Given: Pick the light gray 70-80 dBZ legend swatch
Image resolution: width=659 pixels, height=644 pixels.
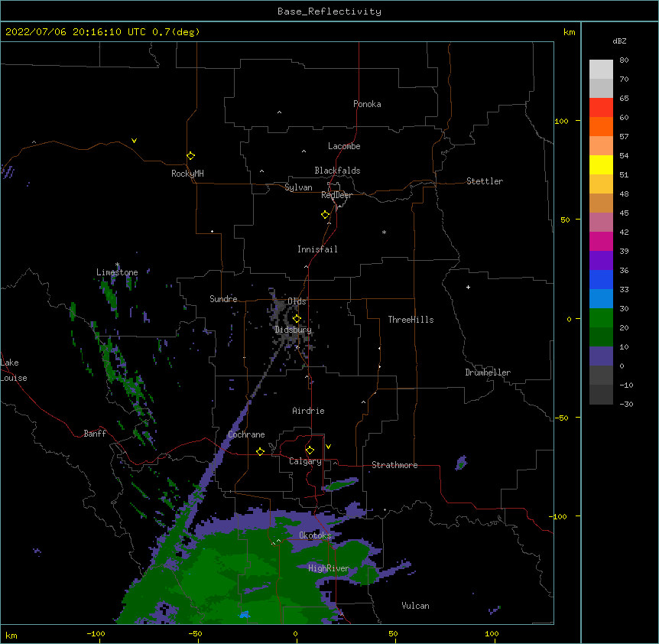Looking at the screenshot, I should pyautogui.click(x=601, y=70).
